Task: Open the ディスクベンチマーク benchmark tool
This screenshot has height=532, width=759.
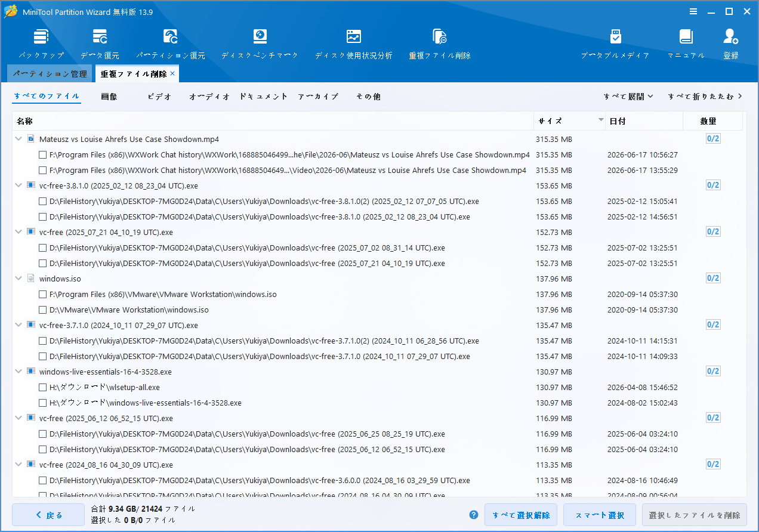Action: click(260, 44)
